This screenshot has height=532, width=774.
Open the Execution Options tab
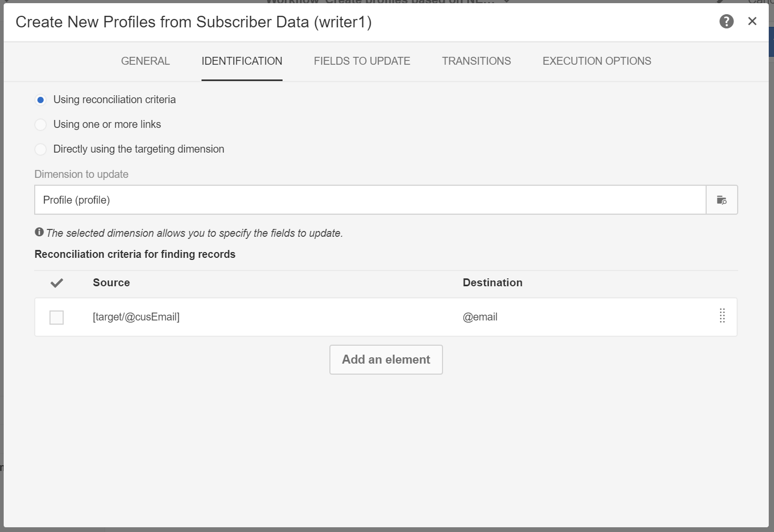pyautogui.click(x=597, y=61)
